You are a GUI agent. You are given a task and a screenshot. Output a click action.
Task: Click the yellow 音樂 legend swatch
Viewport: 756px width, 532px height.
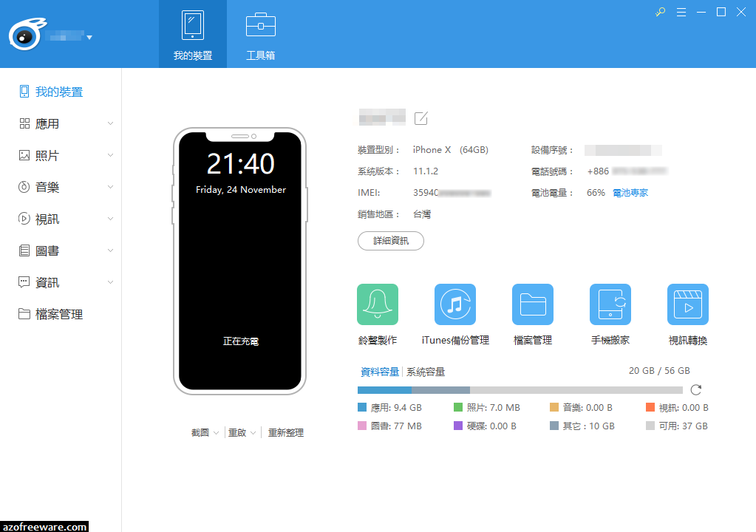tap(554, 407)
